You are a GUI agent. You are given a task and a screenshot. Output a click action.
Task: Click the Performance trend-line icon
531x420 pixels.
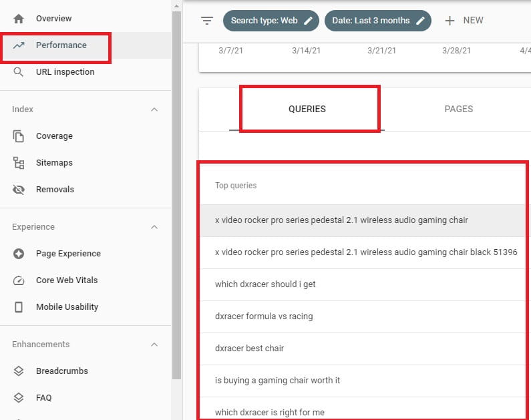(x=19, y=45)
